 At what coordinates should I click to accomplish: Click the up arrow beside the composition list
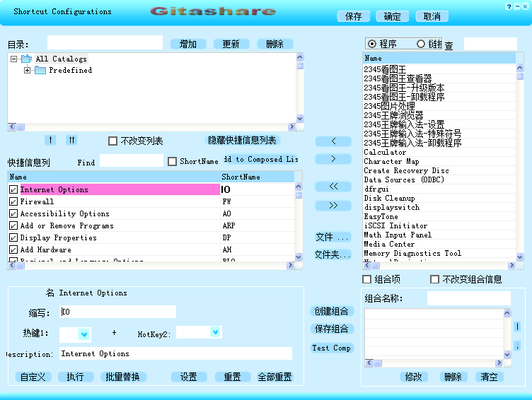[517, 327]
